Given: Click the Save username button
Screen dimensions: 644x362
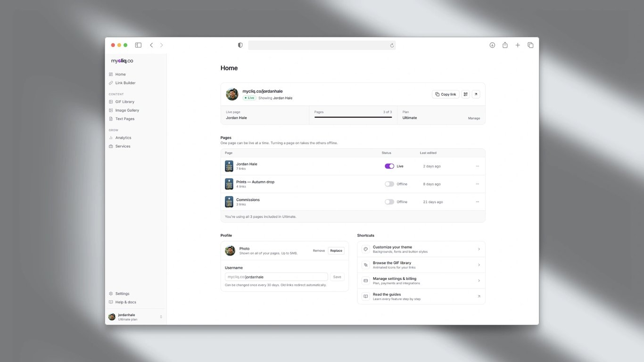Looking at the screenshot, I should click(337, 277).
